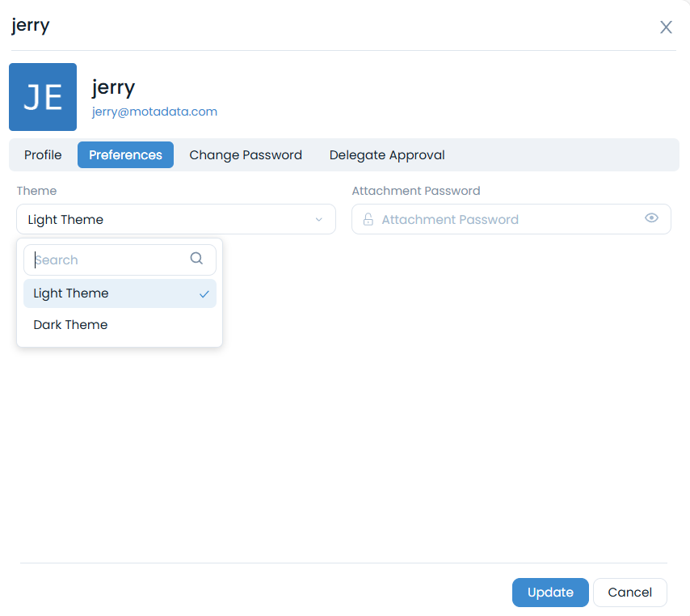Image resolution: width=690 pixels, height=616 pixels.
Task: Click the Cancel button
Action: [629, 593]
